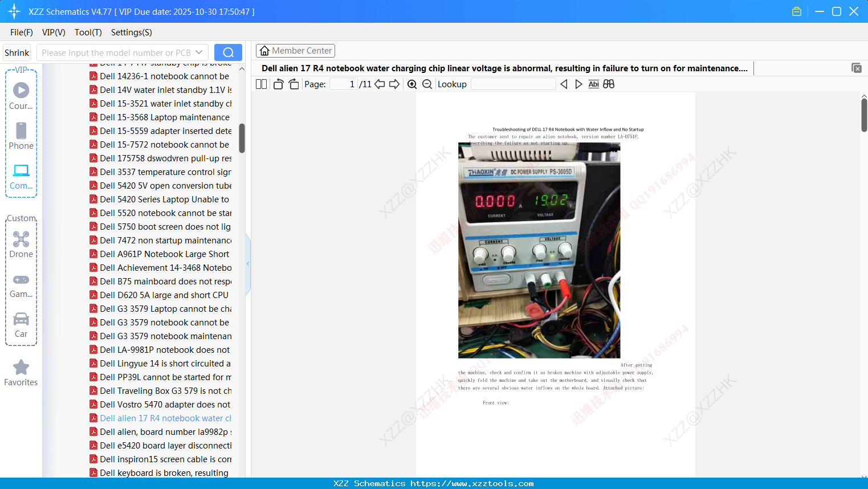Screen dimensions: 868x489
Task: Toggle two-page view in the PDF toolbar
Action: pyautogui.click(x=261, y=84)
